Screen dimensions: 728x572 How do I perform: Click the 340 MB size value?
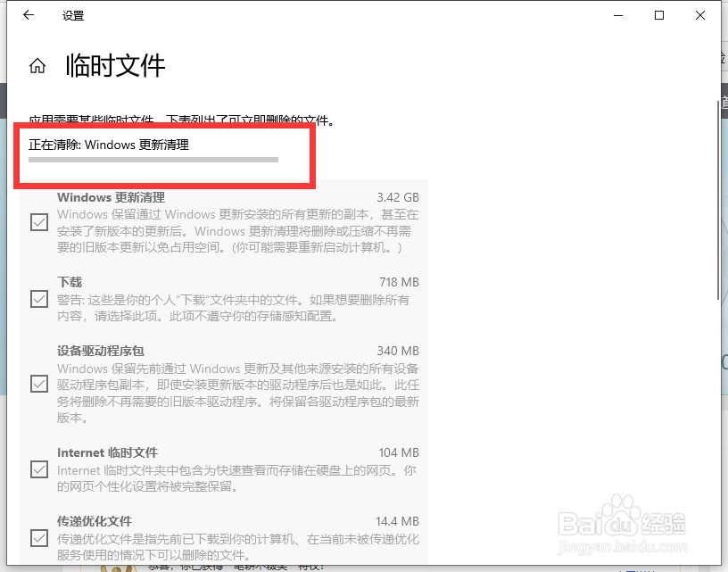pyautogui.click(x=398, y=351)
